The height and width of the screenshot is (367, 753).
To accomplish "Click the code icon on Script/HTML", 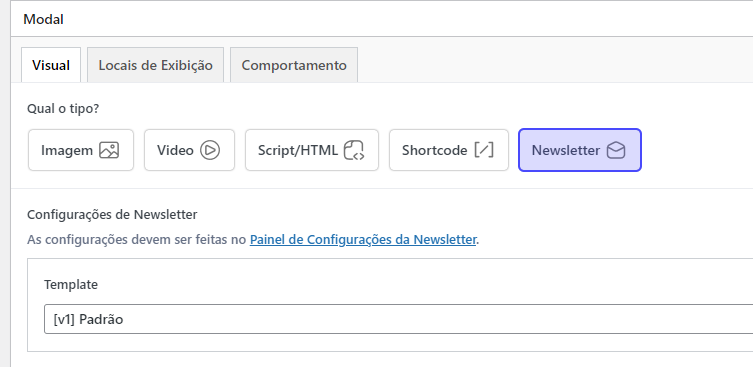I will (354, 150).
